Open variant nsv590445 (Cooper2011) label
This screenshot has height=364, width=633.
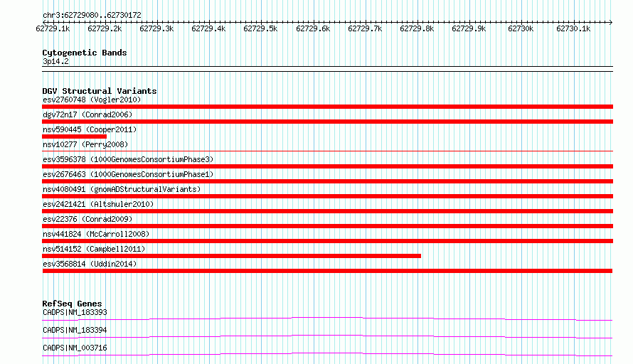point(90,129)
